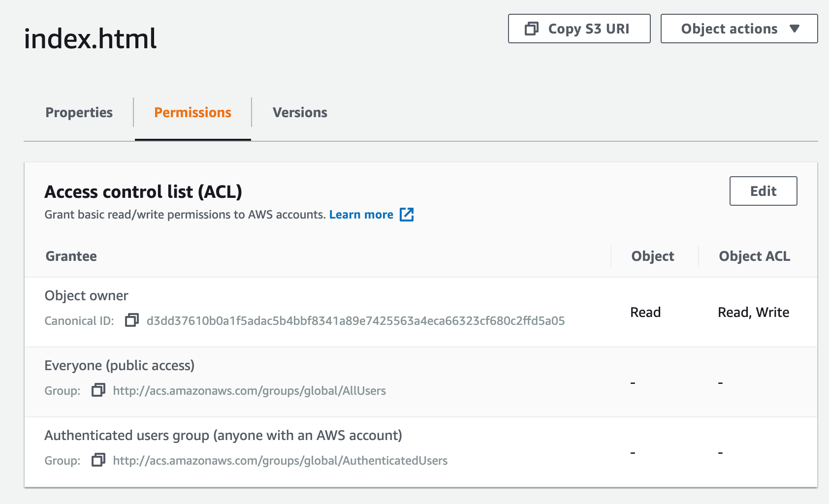Click the external-link square icon after the ACL description

click(407, 215)
